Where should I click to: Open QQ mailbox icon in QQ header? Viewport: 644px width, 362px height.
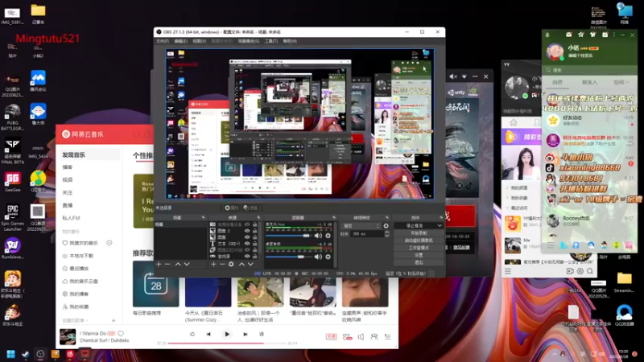point(568,35)
